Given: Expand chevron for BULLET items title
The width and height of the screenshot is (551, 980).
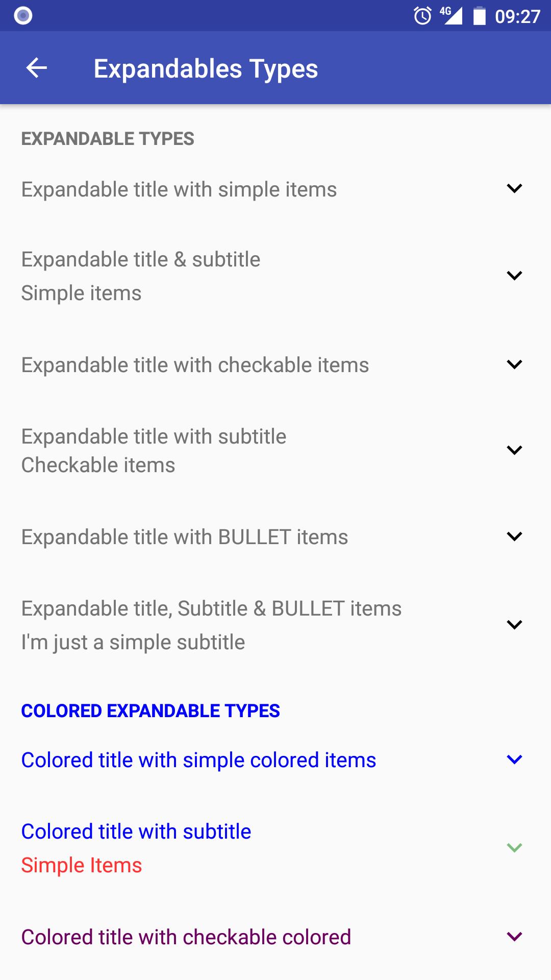Looking at the screenshot, I should pyautogui.click(x=514, y=536).
